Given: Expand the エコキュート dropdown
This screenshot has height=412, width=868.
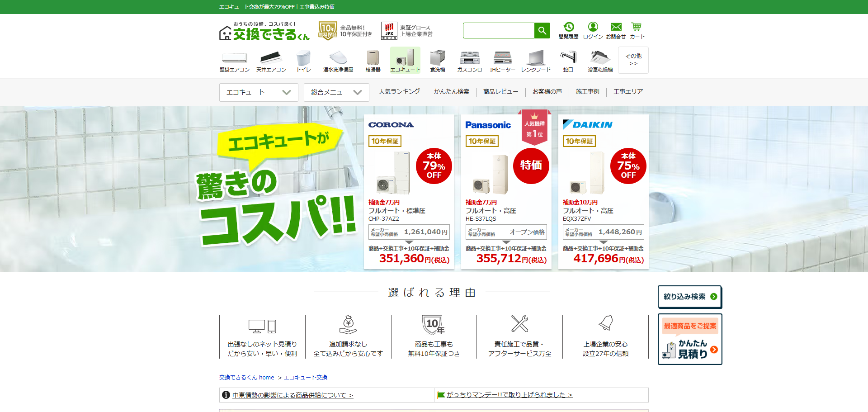Looking at the screenshot, I should [x=259, y=92].
